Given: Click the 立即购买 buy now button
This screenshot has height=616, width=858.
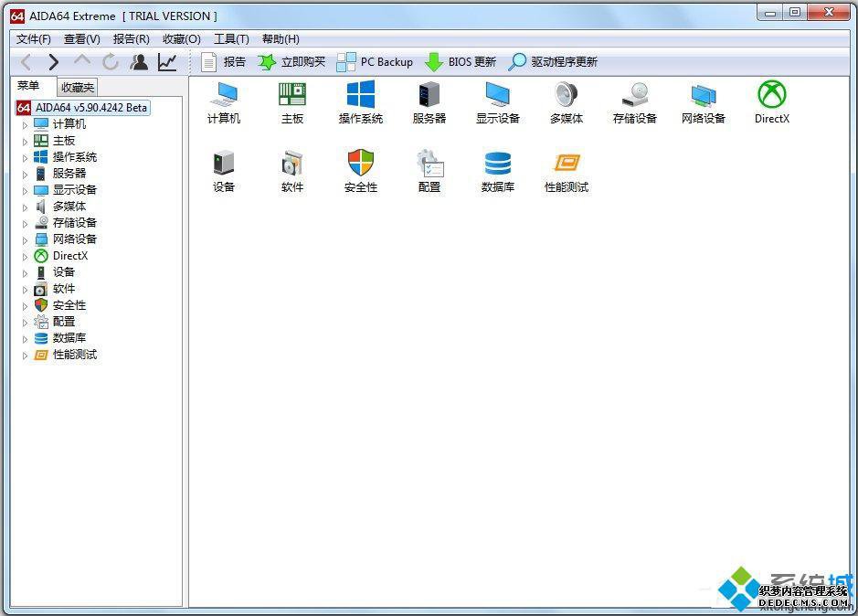Looking at the screenshot, I should [x=291, y=62].
